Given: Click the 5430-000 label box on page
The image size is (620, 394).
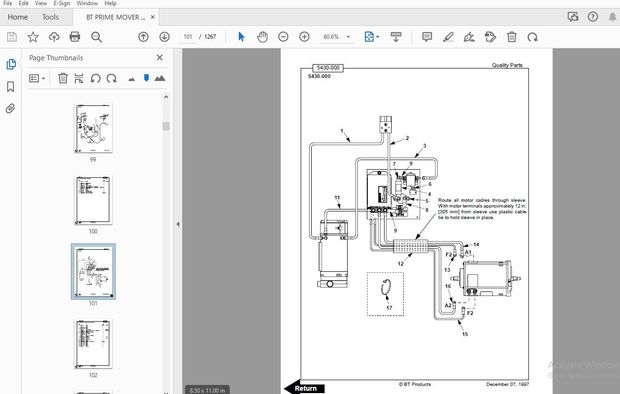Looking at the screenshot, I should point(328,68).
